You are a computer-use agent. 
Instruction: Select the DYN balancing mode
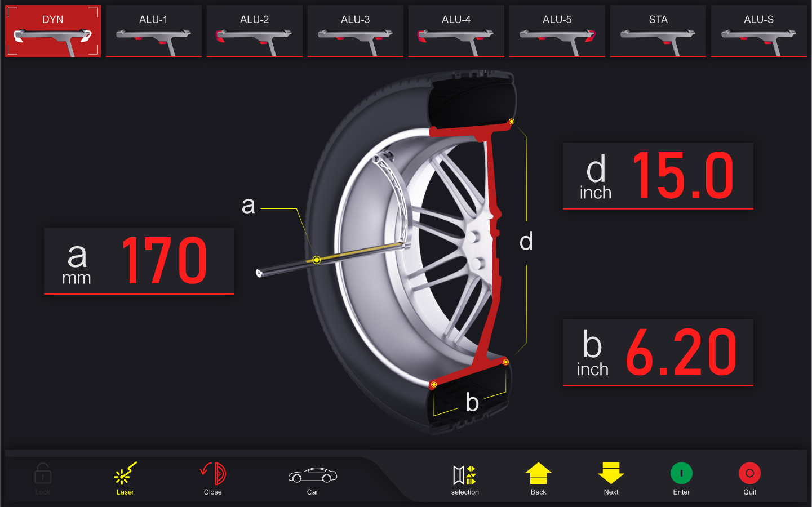[53, 31]
